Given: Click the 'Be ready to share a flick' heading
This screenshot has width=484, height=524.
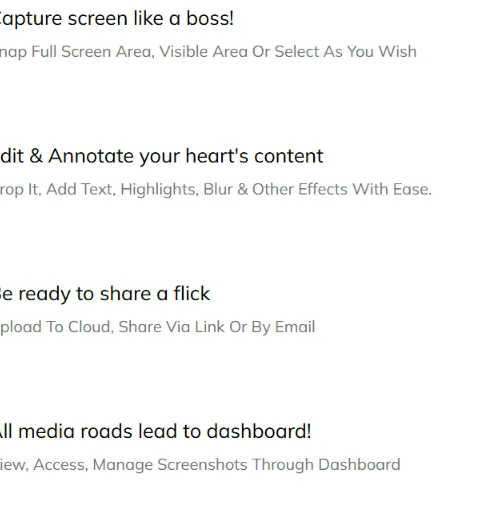Looking at the screenshot, I should coord(105,294).
